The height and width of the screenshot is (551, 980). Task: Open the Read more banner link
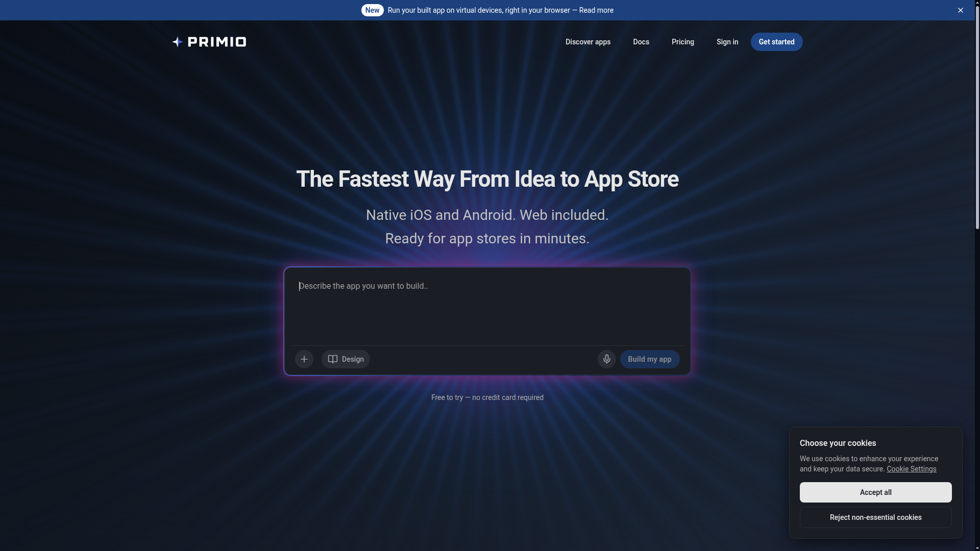point(596,10)
